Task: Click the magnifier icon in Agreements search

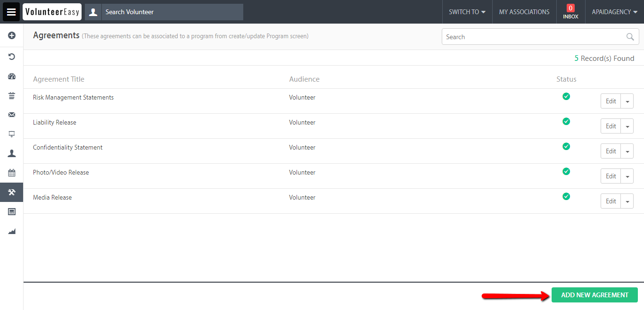Action: [x=630, y=37]
